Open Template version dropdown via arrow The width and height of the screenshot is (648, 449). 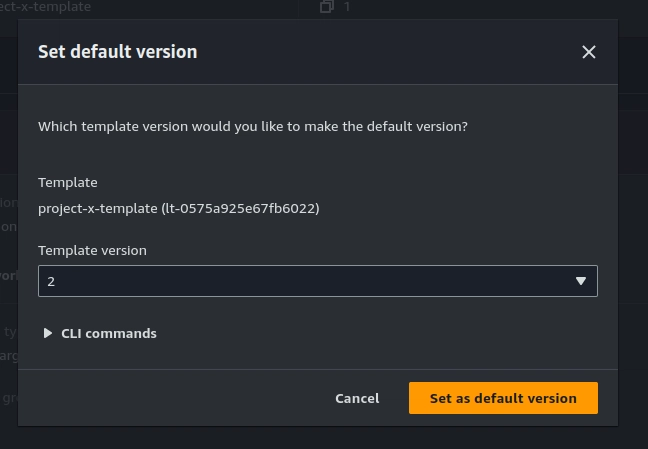point(581,281)
